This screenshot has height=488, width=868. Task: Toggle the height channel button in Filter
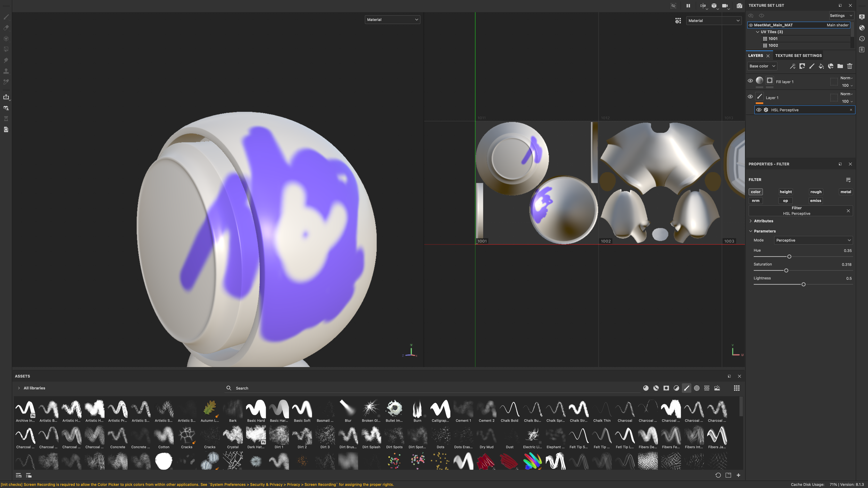pyautogui.click(x=786, y=192)
